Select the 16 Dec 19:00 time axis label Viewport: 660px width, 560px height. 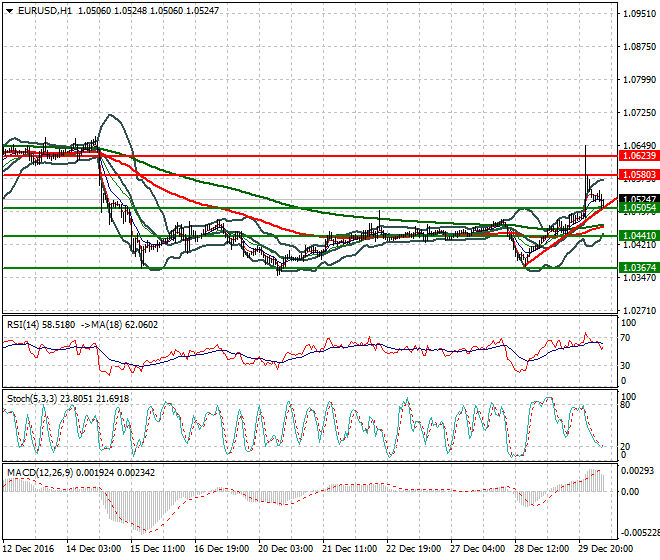pos(221,549)
